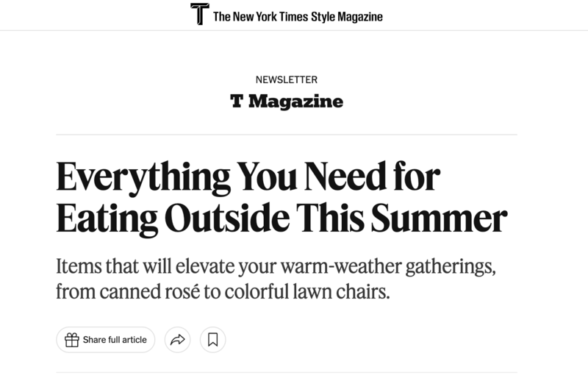Select the NEWSLETTER section label
The width and height of the screenshot is (588, 384).
tap(287, 79)
